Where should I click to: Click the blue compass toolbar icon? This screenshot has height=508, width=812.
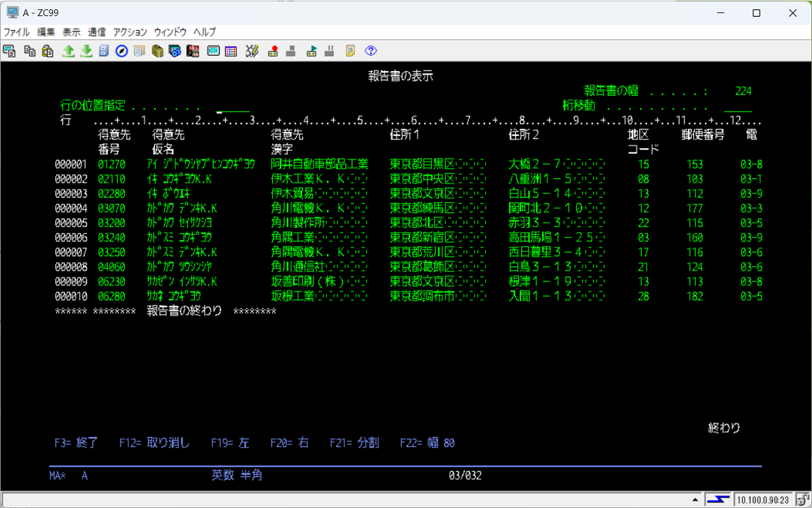coord(121,51)
